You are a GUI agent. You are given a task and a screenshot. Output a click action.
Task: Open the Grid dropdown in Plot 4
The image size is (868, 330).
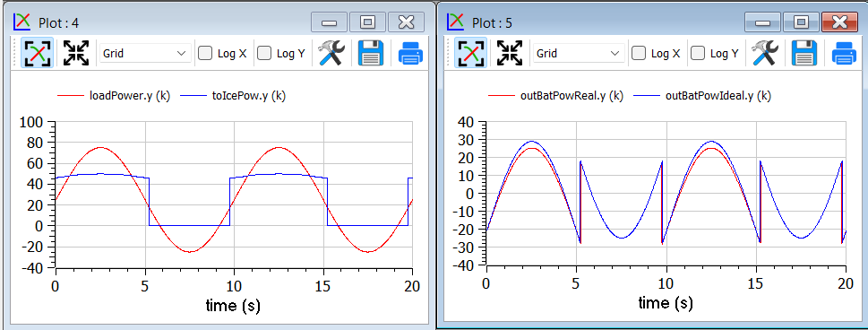(x=146, y=53)
